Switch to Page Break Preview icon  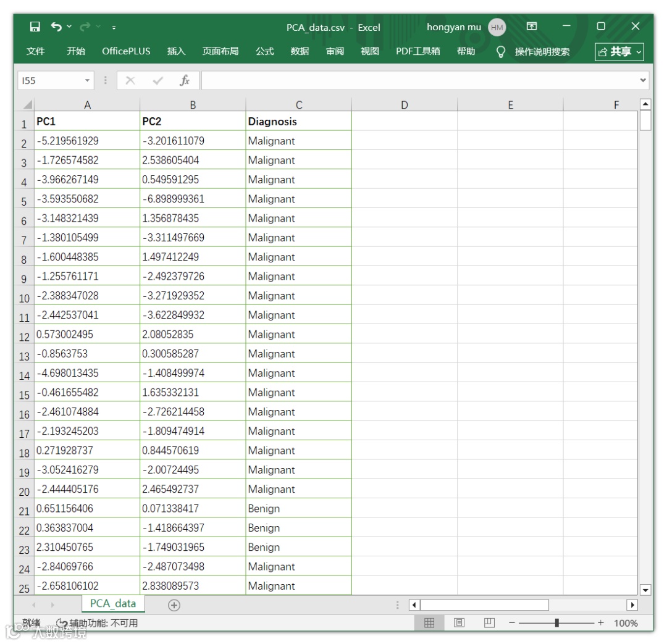489,623
